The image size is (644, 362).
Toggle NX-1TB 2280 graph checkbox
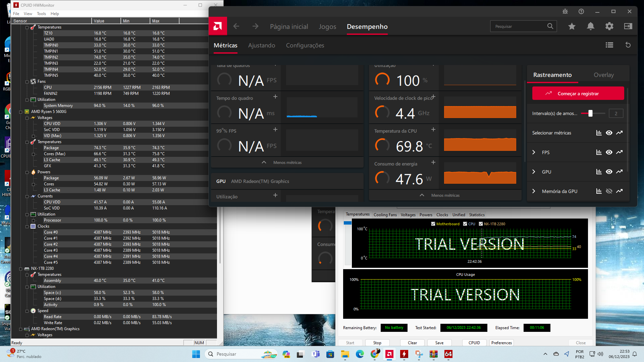481,224
